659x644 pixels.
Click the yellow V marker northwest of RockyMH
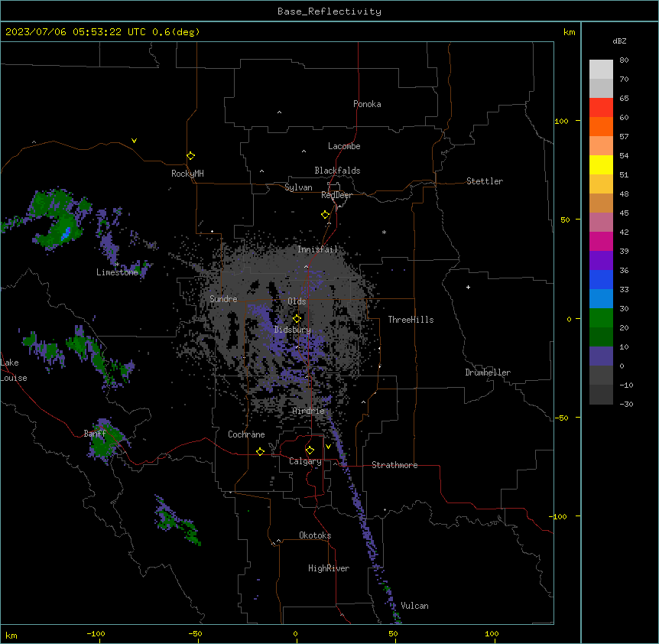click(134, 141)
